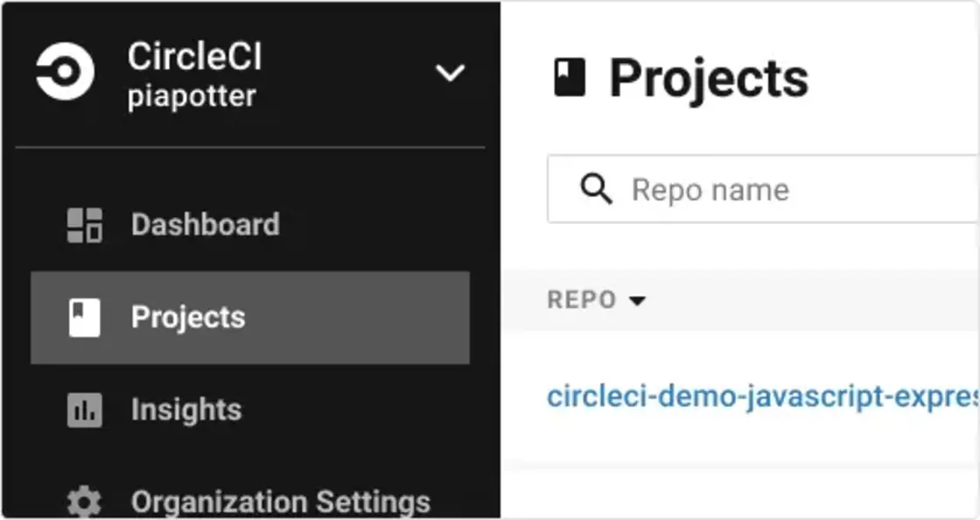Click the magnifier icon in search box
980x520 pixels.
point(596,189)
